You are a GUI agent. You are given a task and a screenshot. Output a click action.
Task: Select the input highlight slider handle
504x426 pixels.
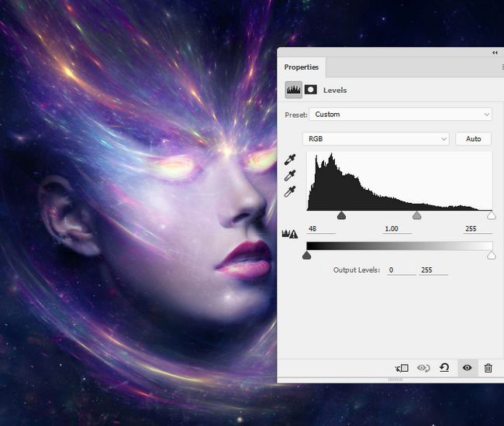click(x=491, y=215)
